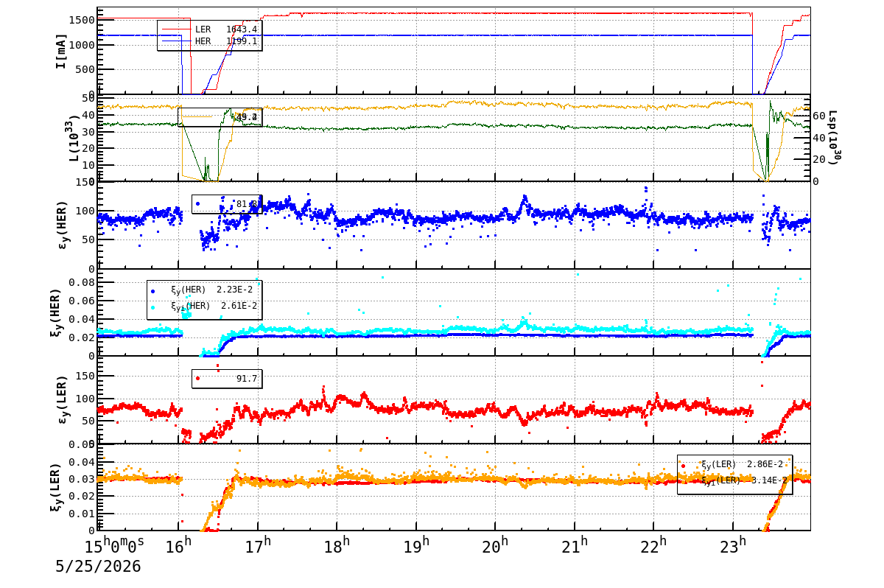Click the ξy(HER) 2.23E-2 legend entry
Screen dimensions: 884x588
[203, 290]
